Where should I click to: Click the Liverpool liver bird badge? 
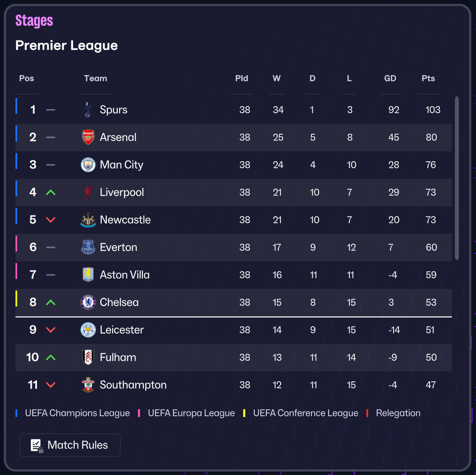(88, 192)
